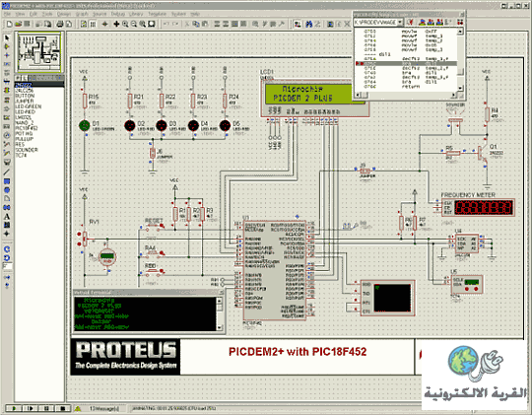The image size is (532, 415).
Task: Open the Debug menu
Action: tap(118, 14)
